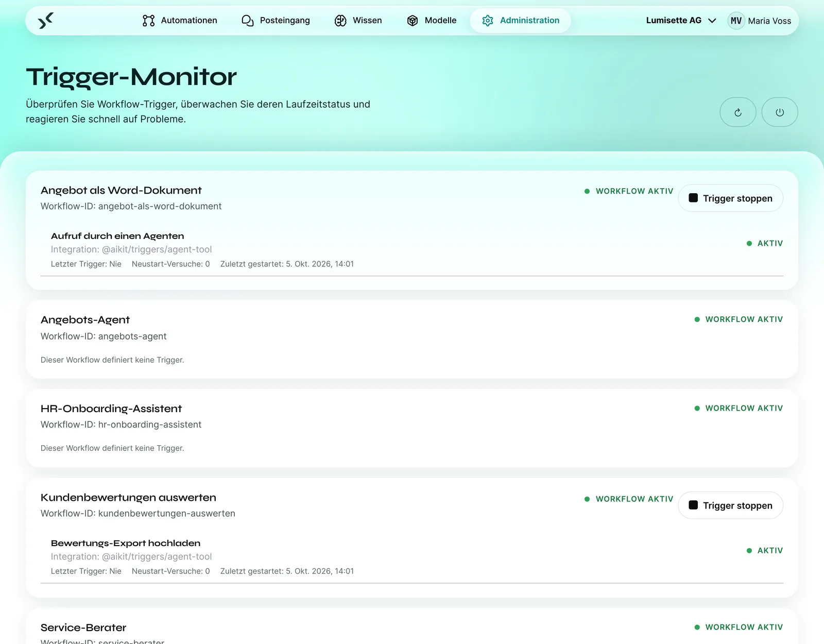Click Workflow-ID: kundenbewertungen-auswerten
The image size is (824, 644).
point(138,514)
